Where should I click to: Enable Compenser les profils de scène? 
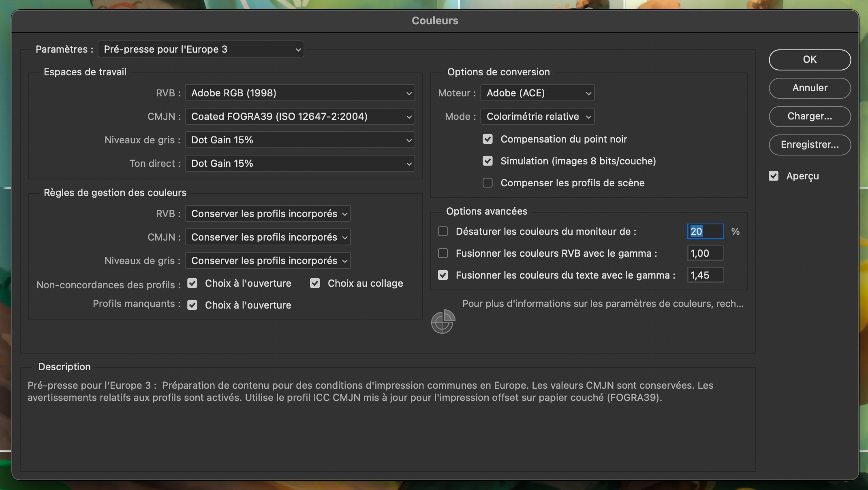pos(487,183)
